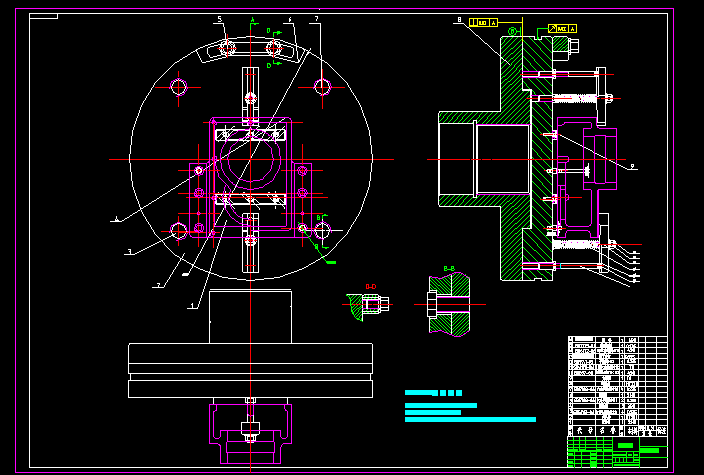This screenshot has height=475, width=704.
Task: Select the yellow perpendicularity tolerance frame
Action: click(484, 22)
